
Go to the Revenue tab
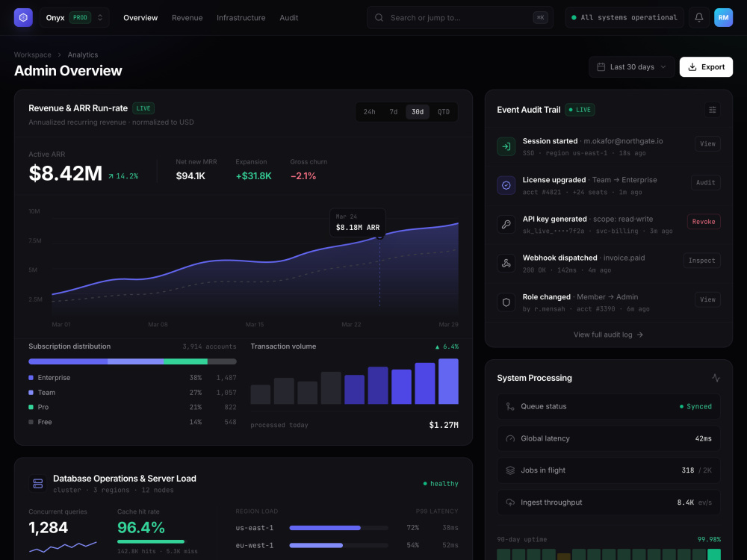tap(187, 18)
